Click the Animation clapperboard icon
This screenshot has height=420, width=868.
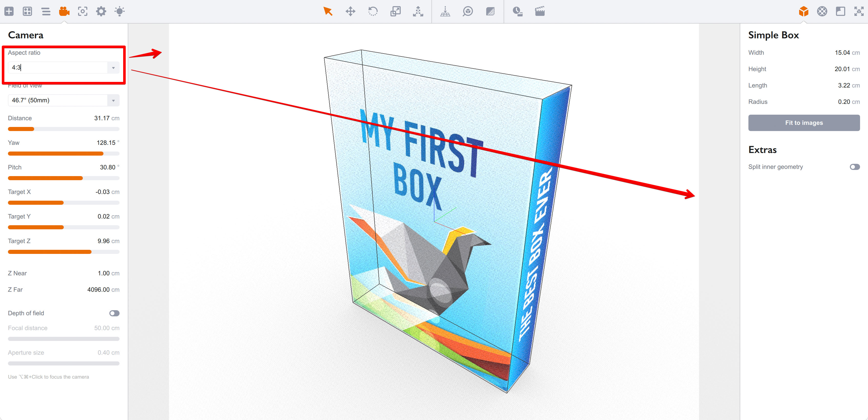tap(539, 12)
